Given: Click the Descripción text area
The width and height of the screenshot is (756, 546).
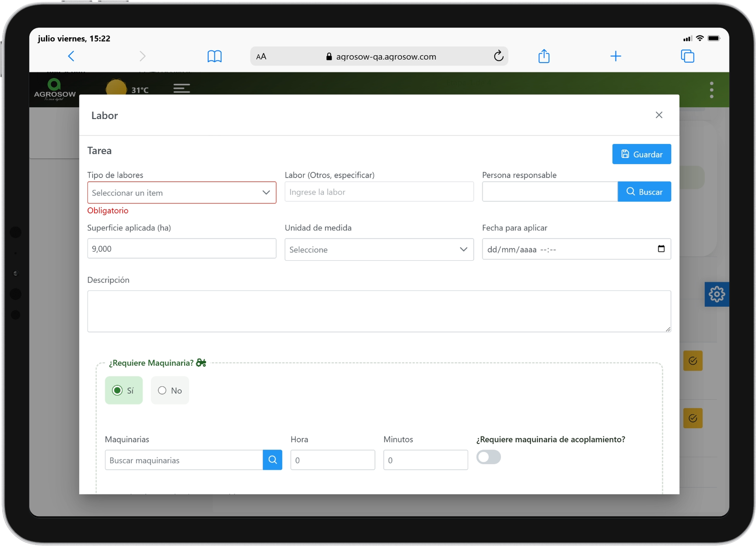Looking at the screenshot, I should click(x=379, y=311).
